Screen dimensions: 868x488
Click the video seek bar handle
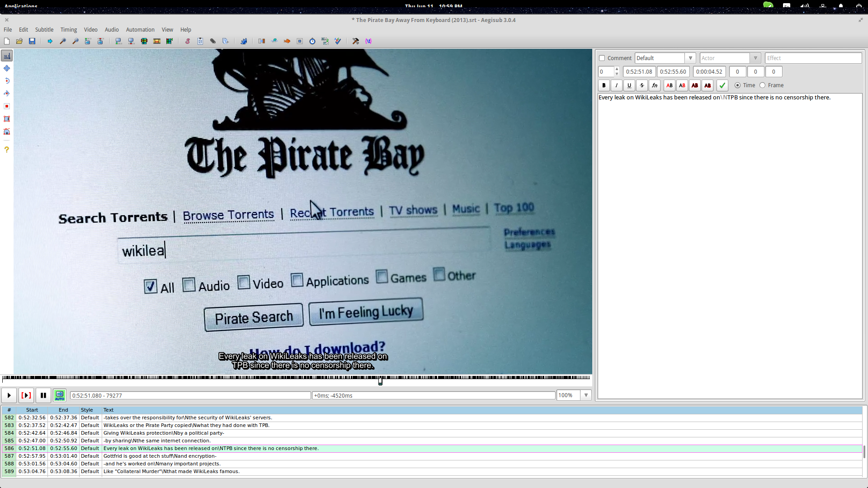[380, 381]
